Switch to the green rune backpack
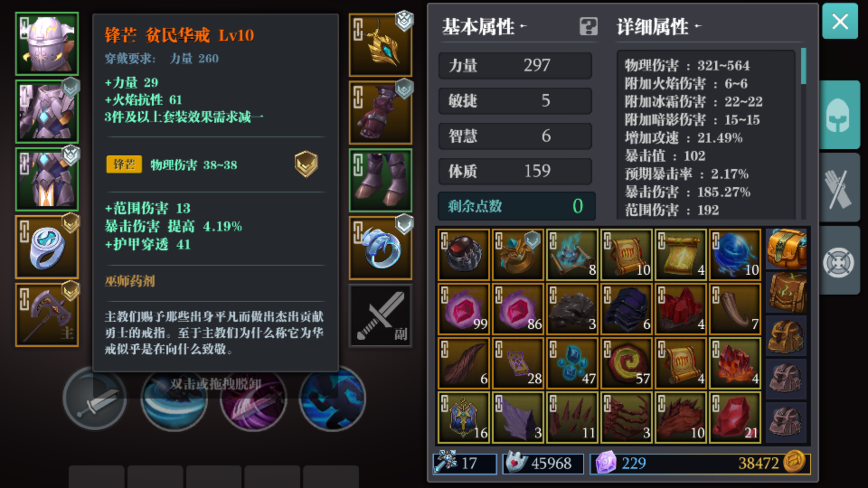Screen dimensions: 868x488 point(787,292)
